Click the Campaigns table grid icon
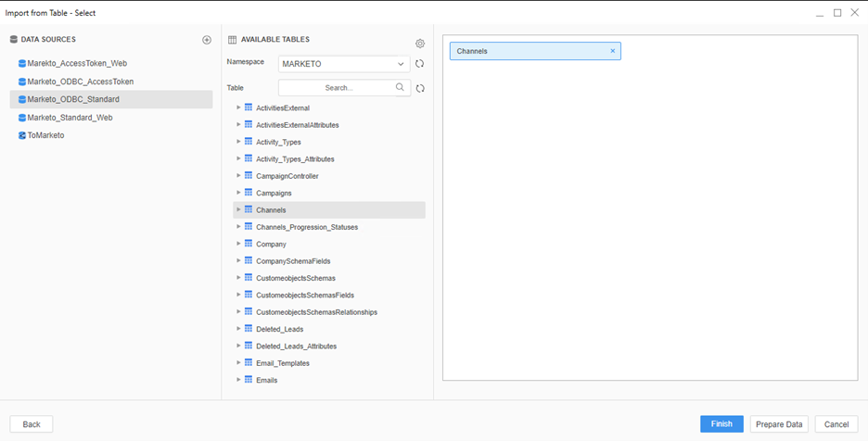This screenshot has height=441, width=868. coord(249,193)
